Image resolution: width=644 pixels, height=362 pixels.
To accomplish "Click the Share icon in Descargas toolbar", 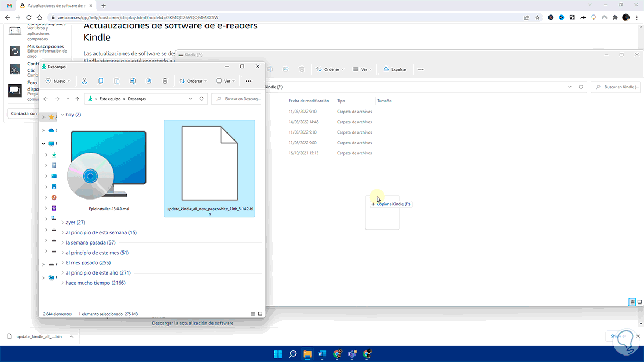I will 149,81.
